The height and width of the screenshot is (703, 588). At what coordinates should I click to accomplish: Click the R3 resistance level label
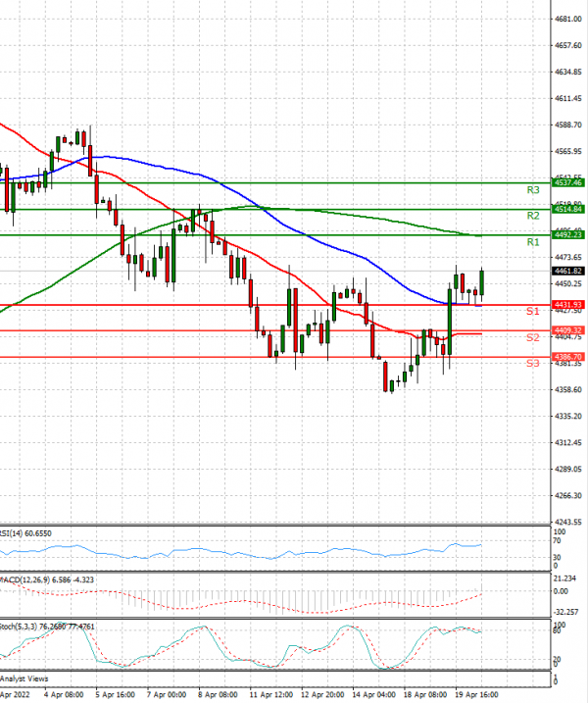click(x=534, y=190)
